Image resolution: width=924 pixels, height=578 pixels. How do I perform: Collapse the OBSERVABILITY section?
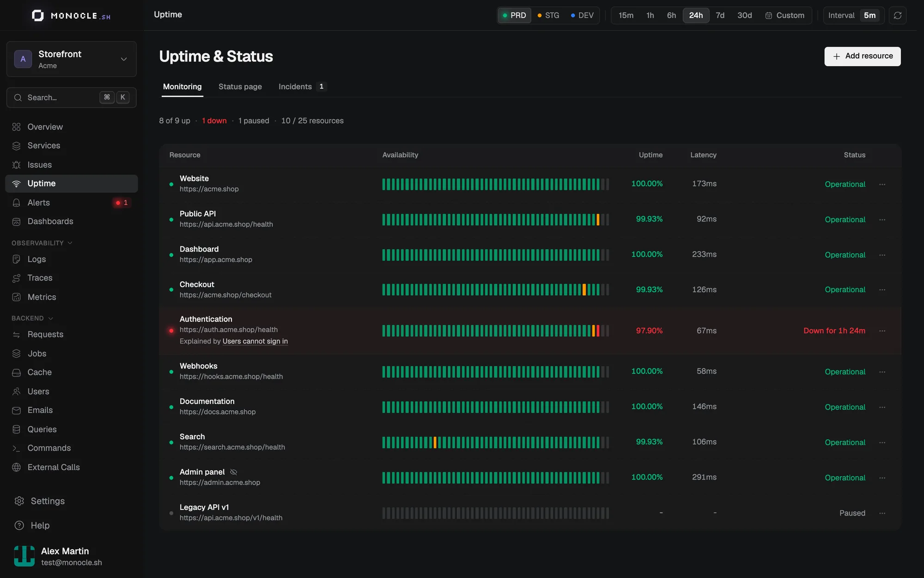tap(42, 243)
